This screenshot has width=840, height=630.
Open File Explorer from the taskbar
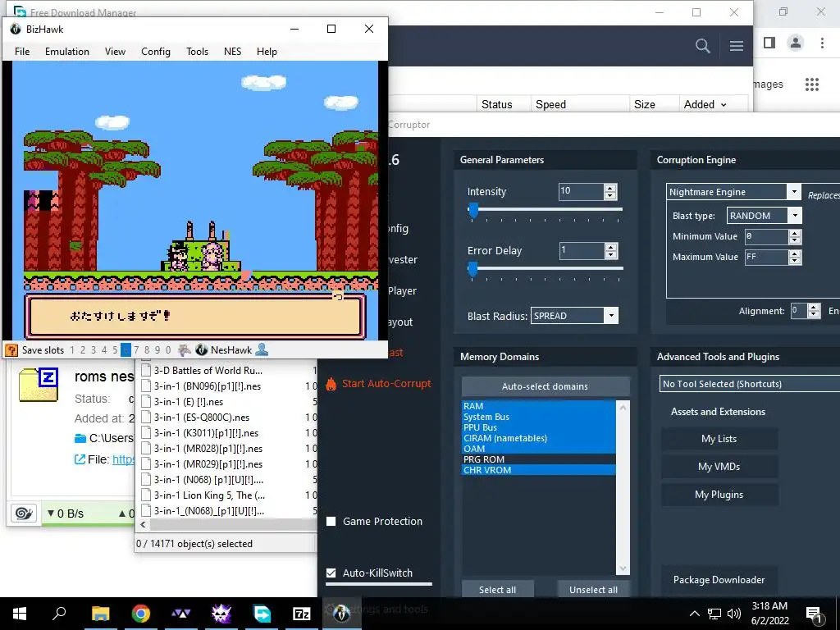pos(100,614)
